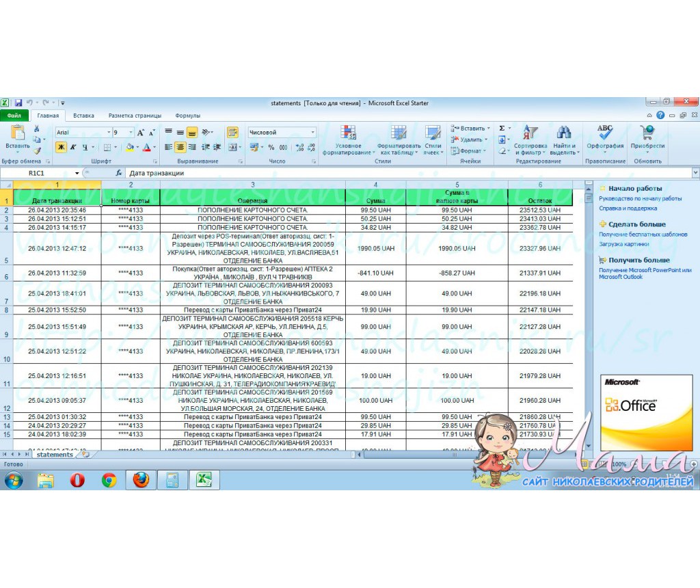
Task: Open the Загрузка картинки link
Action: [x=623, y=243]
